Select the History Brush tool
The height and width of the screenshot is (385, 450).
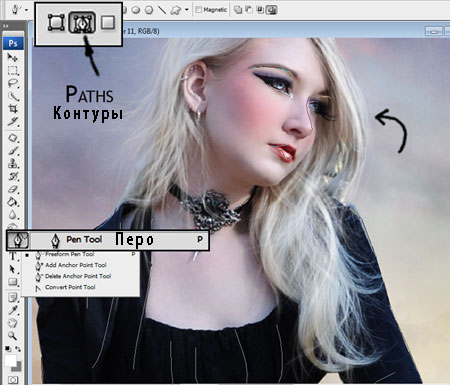(x=13, y=176)
